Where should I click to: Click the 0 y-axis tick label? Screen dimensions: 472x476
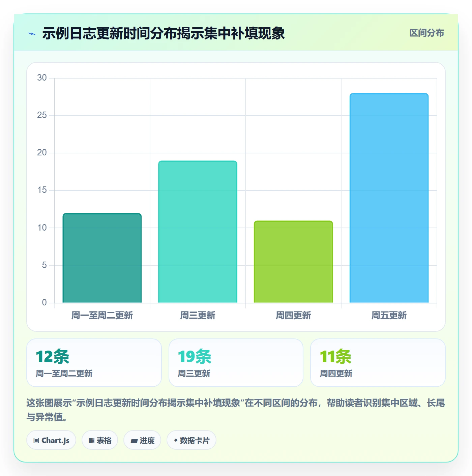pyautogui.click(x=44, y=303)
